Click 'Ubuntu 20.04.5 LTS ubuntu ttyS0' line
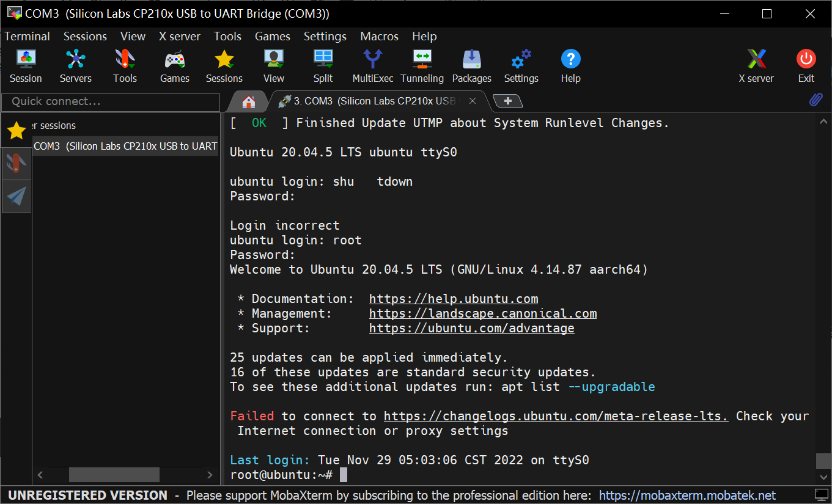 click(344, 152)
